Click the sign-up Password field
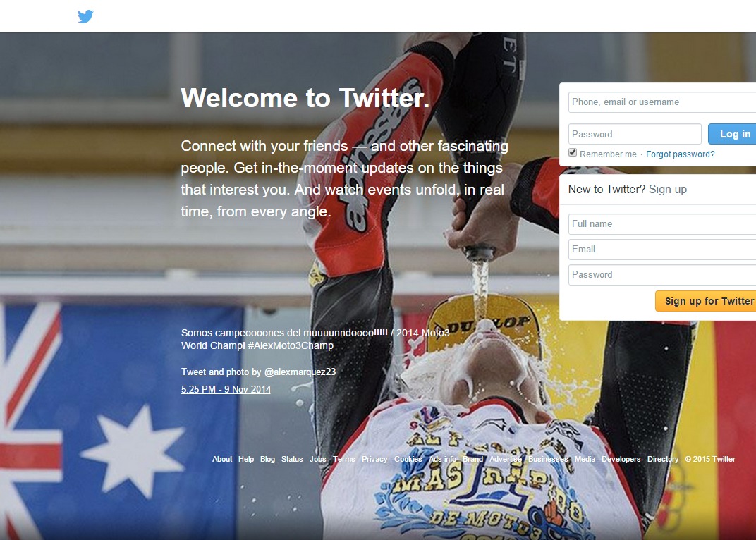This screenshot has height=540, width=756. tap(662, 275)
